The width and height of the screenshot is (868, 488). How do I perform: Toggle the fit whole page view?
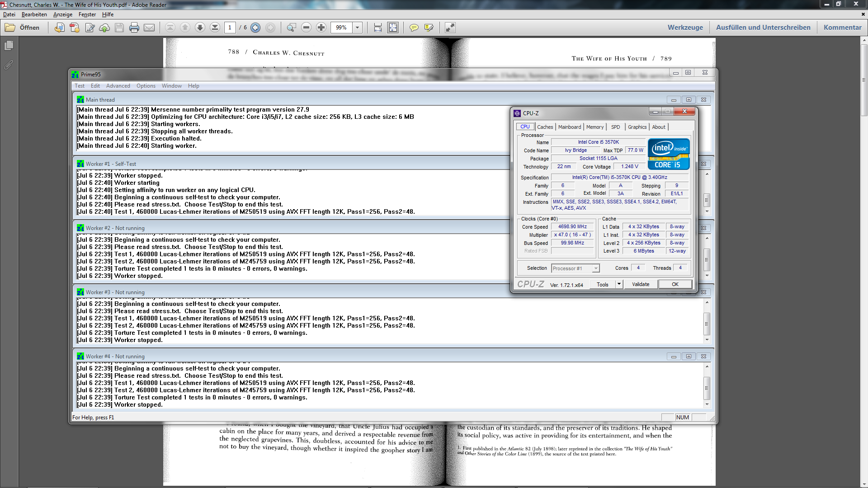click(393, 28)
